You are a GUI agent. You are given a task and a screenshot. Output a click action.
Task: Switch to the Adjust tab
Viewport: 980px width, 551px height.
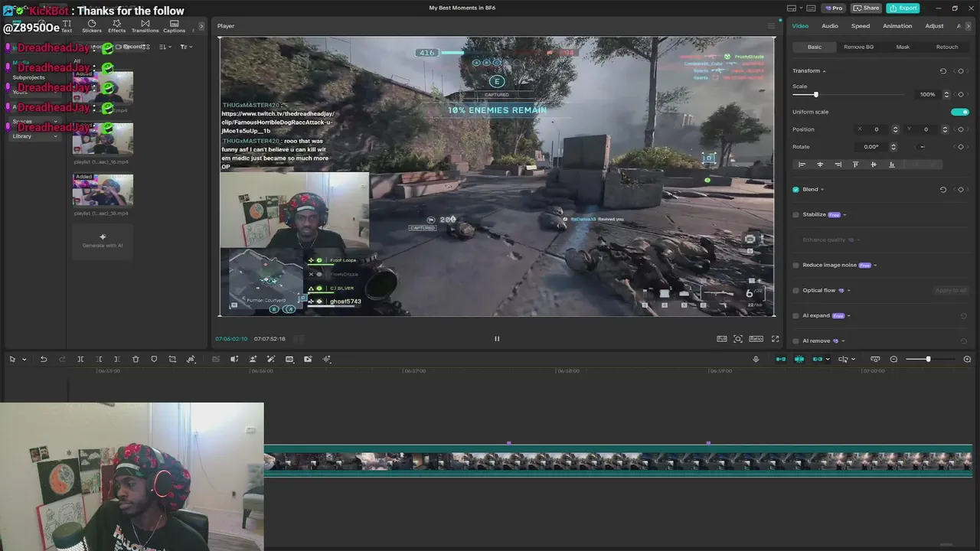[x=934, y=26]
